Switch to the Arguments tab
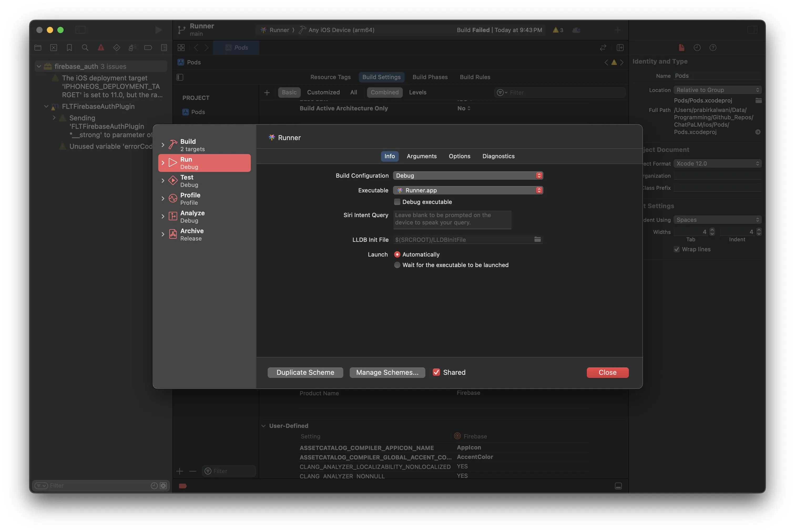The image size is (795, 532). [421, 156]
